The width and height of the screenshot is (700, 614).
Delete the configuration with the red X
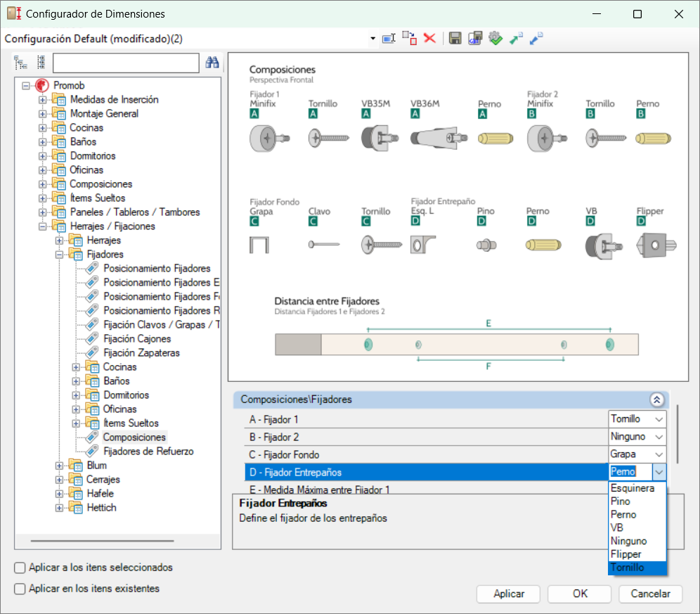click(x=429, y=39)
